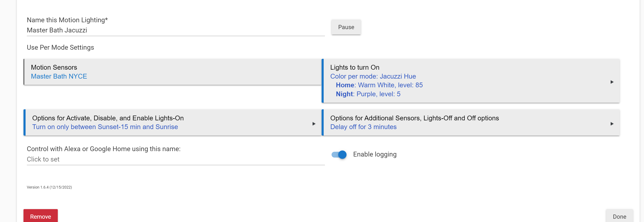Click the Enable logging label
644x222 pixels.
[x=375, y=154]
